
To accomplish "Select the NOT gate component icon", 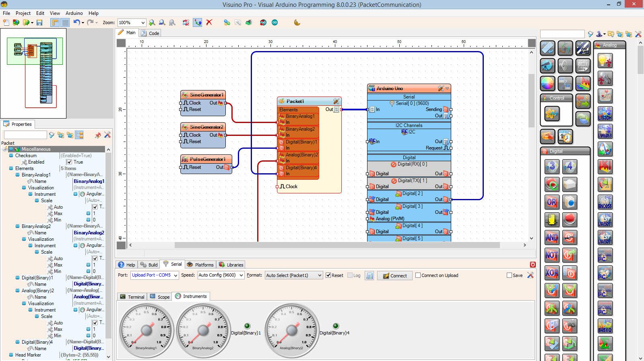I will [x=552, y=255].
